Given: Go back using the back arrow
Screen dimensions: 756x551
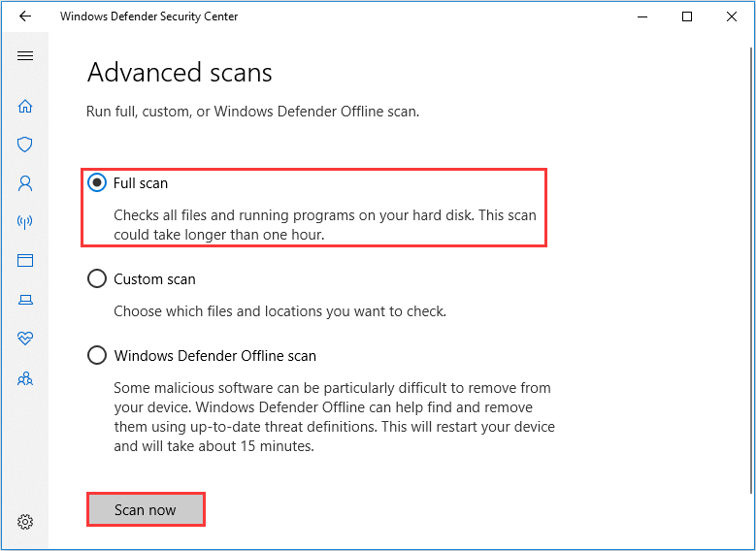Looking at the screenshot, I should [25, 16].
